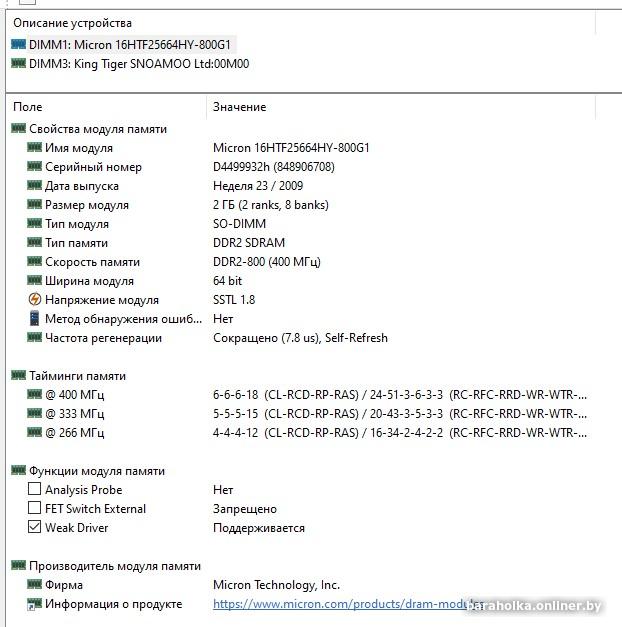Click value DDR2 SDRAM

249,243
